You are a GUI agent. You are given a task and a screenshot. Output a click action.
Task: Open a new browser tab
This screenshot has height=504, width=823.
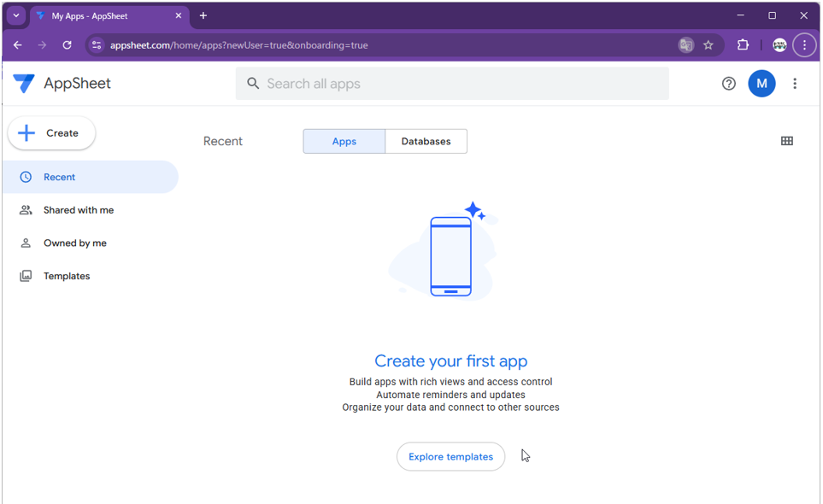203,15
